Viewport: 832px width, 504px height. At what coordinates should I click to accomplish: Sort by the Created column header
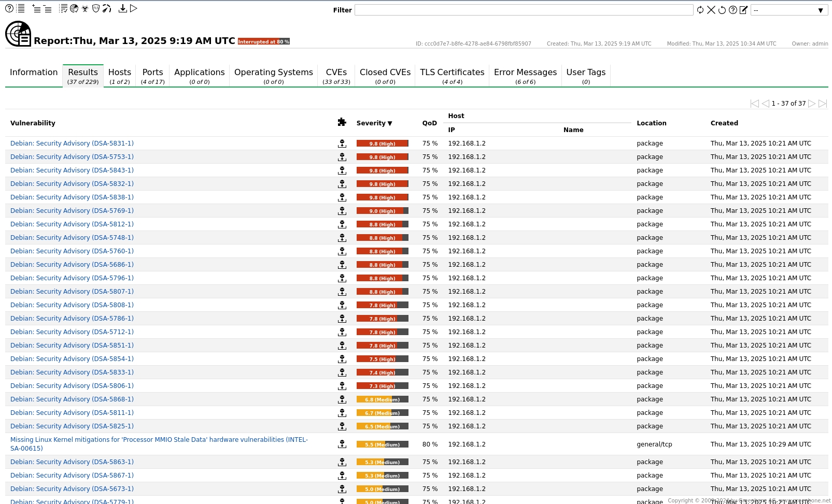point(724,123)
